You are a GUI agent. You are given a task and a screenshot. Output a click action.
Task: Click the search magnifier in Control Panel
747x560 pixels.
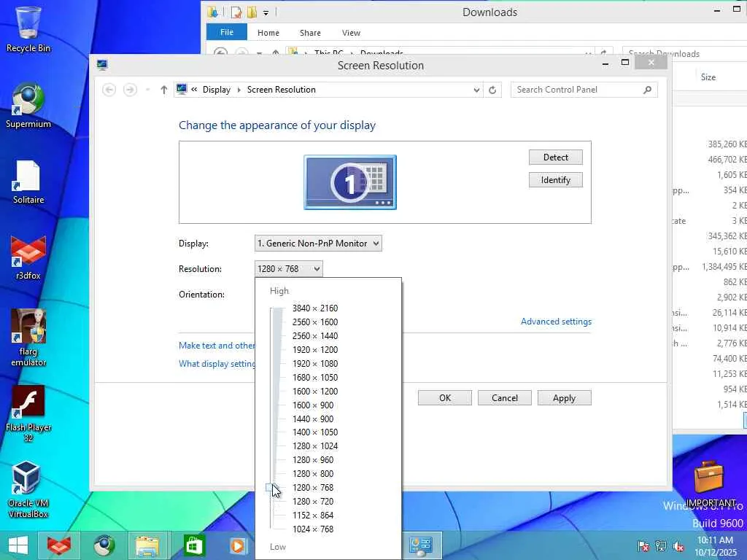tap(648, 90)
